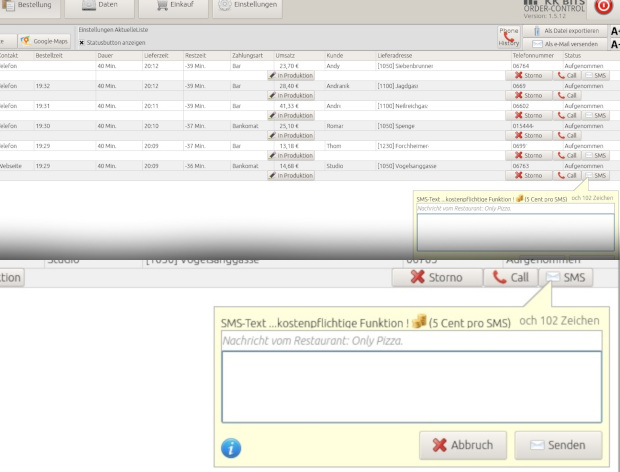Toggle Statusbutton anzeigen checkbox
620x472 pixels.
point(82,43)
